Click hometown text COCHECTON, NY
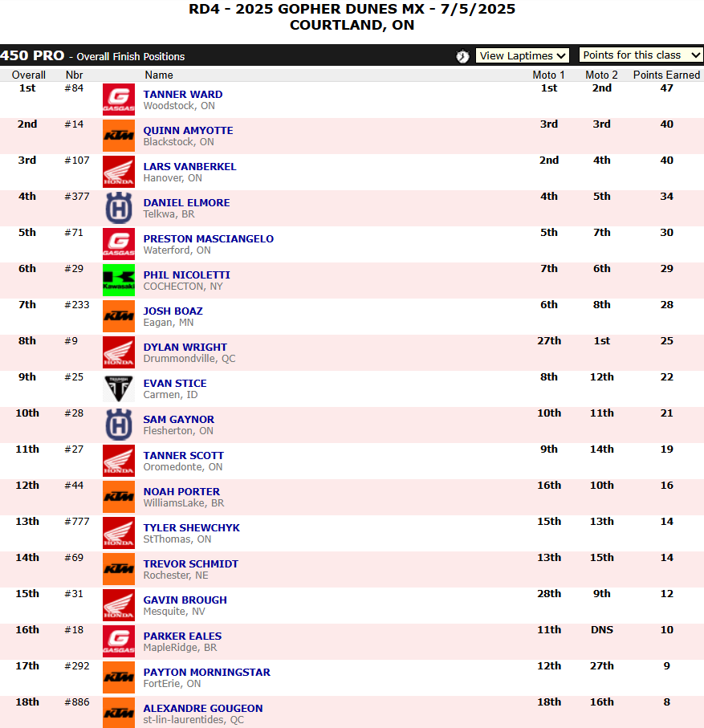 click(x=183, y=287)
